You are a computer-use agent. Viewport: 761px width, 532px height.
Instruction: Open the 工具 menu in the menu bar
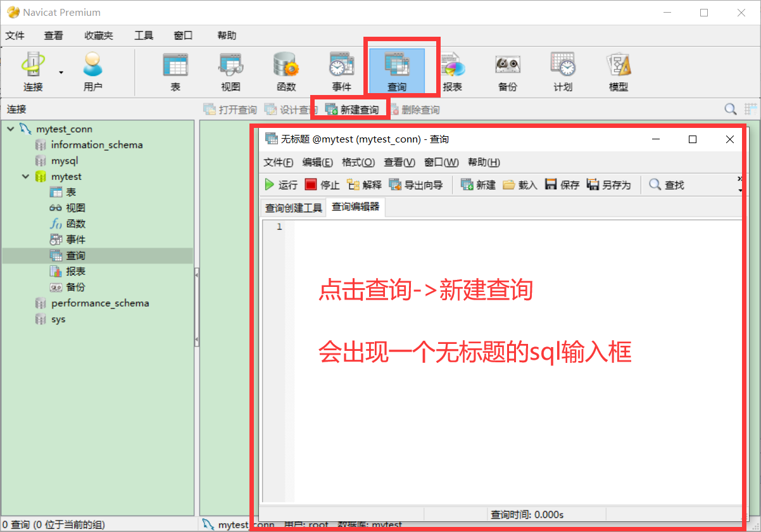click(142, 35)
